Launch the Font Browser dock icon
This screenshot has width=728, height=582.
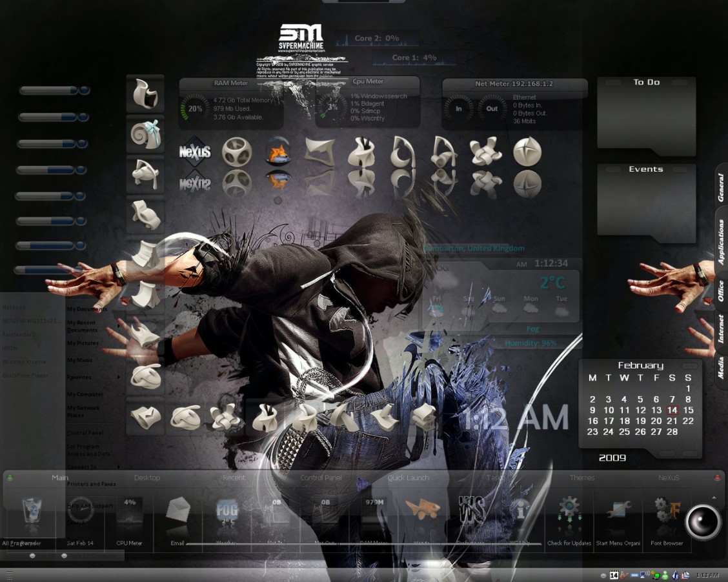[667, 510]
